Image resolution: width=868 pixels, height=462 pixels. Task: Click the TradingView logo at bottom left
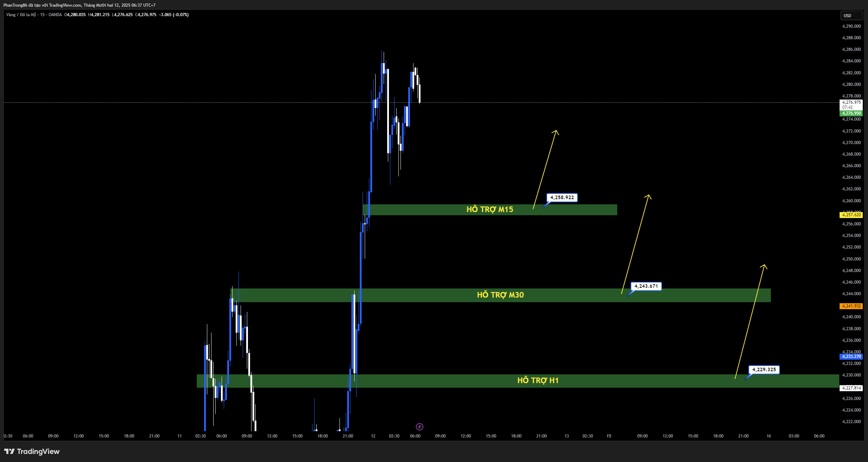(x=32, y=451)
